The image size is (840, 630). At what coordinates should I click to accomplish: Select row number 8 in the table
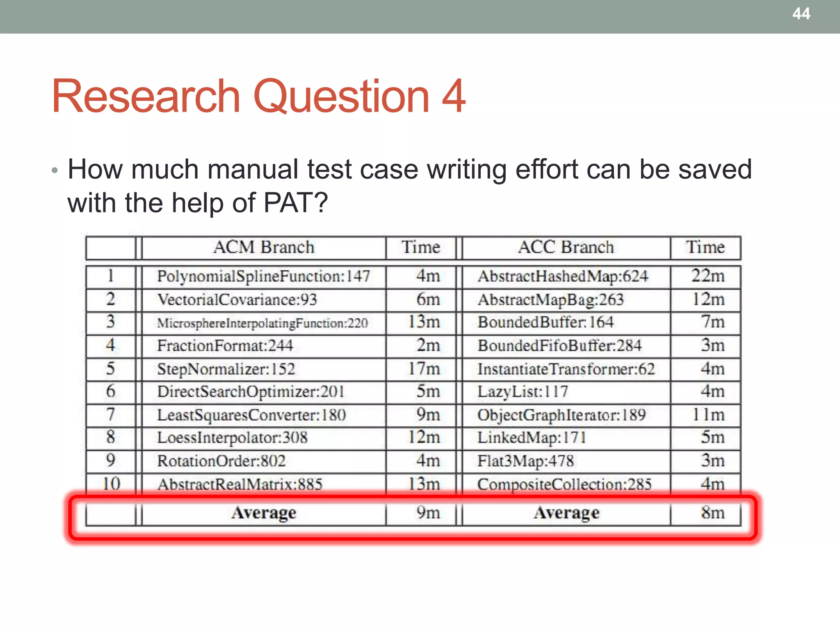click(x=111, y=437)
